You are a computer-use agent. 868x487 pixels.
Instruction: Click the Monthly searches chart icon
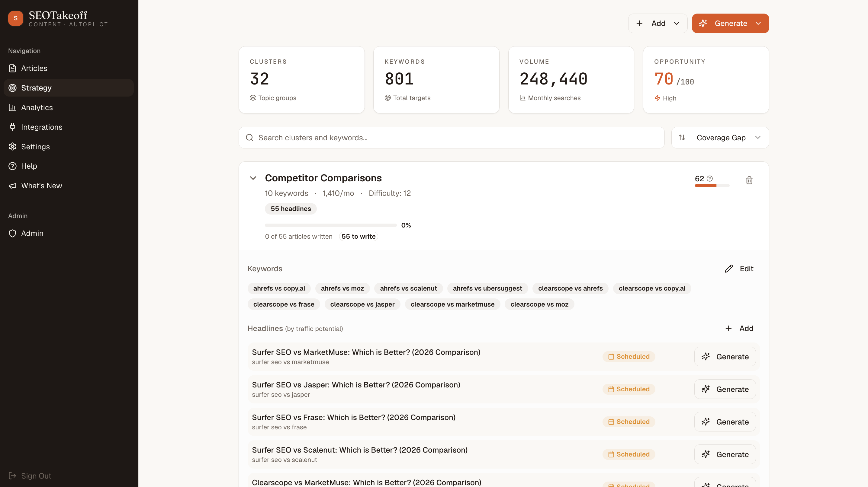click(x=522, y=97)
